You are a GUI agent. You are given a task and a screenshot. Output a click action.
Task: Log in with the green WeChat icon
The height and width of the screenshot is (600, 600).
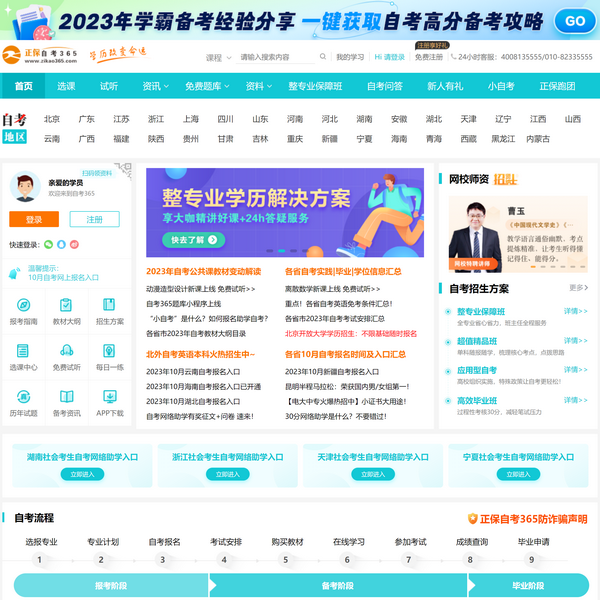(47, 244)
